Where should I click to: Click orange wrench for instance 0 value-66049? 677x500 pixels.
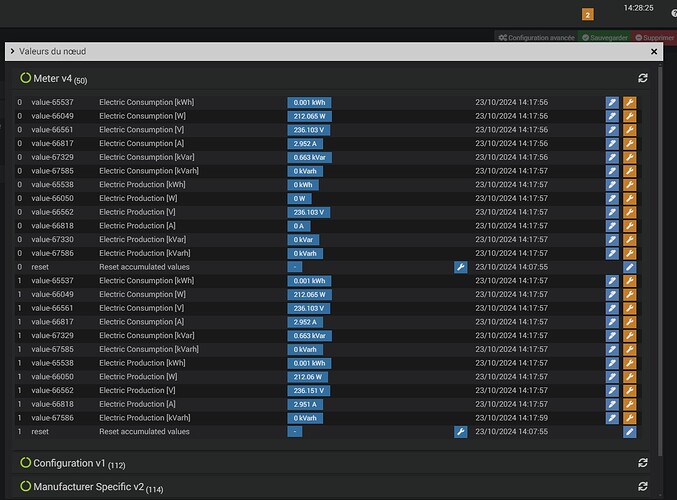click(x=630, y=116)
